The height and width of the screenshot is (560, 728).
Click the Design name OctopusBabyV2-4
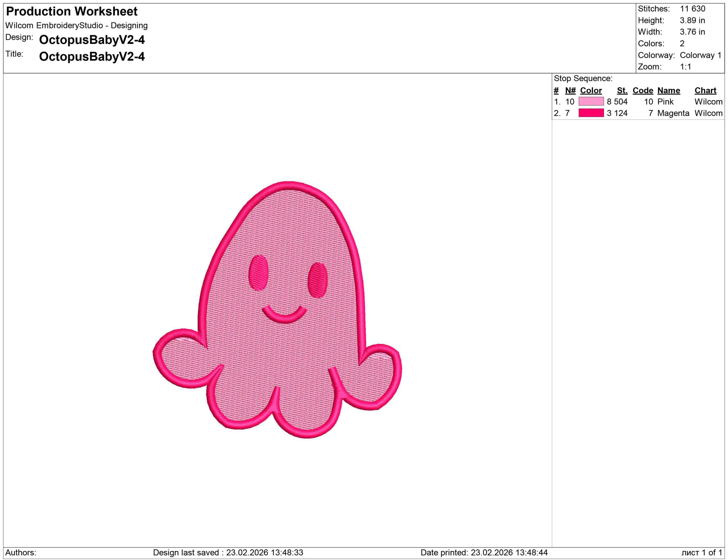(x=92, y=40)
